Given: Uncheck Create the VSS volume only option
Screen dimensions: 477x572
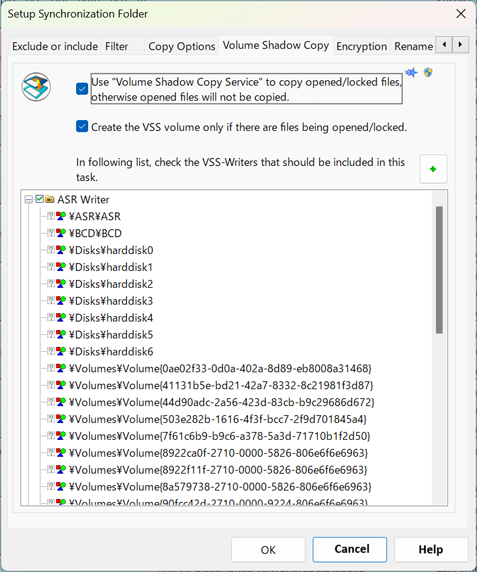Looking at the screenshot, I should coord(82,127).
